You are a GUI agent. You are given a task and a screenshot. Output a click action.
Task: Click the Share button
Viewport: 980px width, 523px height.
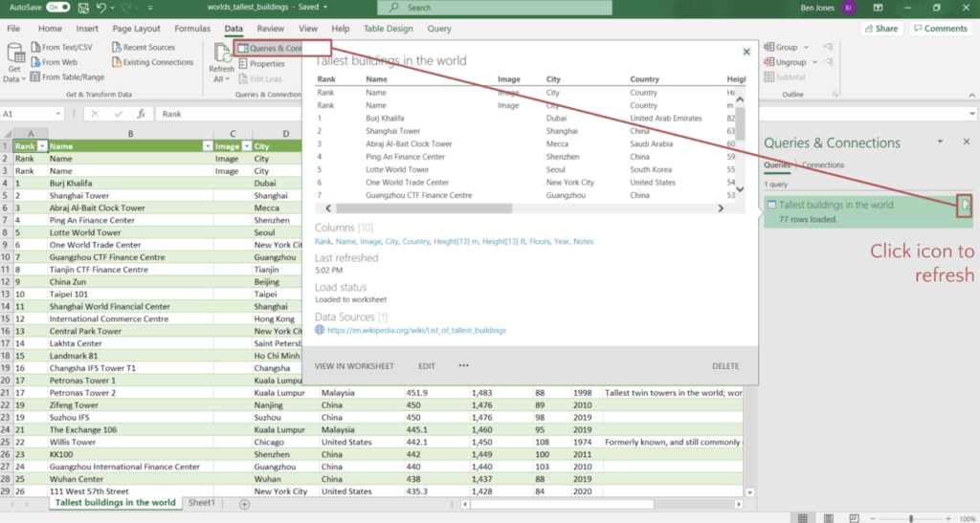click(x=881, y=29)
